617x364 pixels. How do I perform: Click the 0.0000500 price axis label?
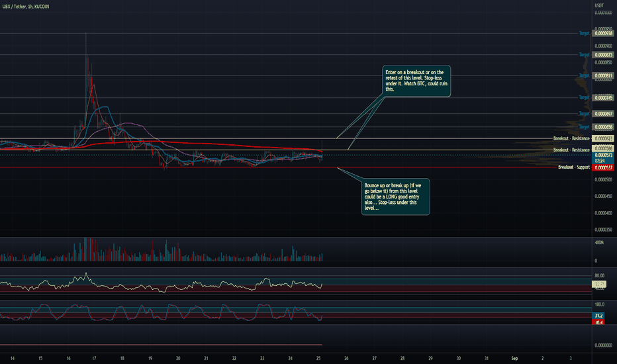click(x=603, y=180)
